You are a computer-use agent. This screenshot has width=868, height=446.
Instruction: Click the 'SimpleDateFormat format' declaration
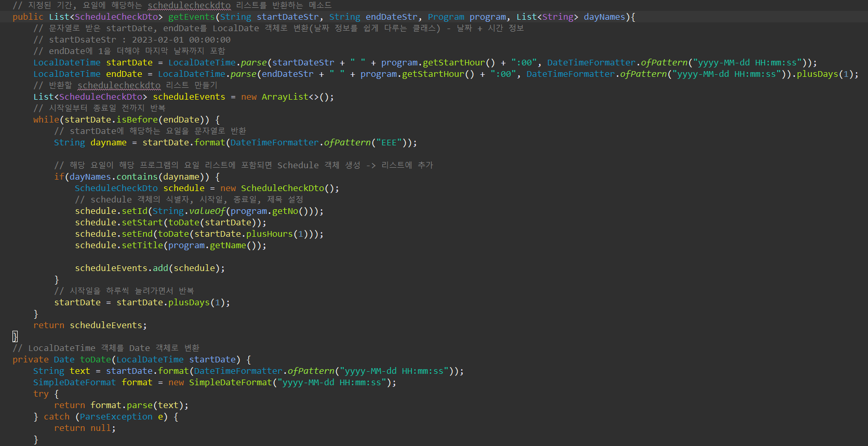coord(92,383)
